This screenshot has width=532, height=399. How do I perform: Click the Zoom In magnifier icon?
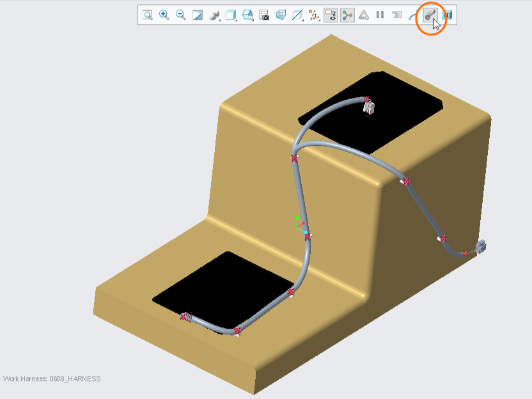coord(164,15)
